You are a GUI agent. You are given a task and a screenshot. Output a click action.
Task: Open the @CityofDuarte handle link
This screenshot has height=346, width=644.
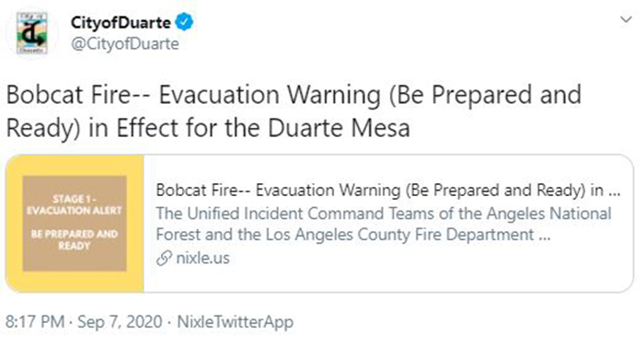(125, 43)
